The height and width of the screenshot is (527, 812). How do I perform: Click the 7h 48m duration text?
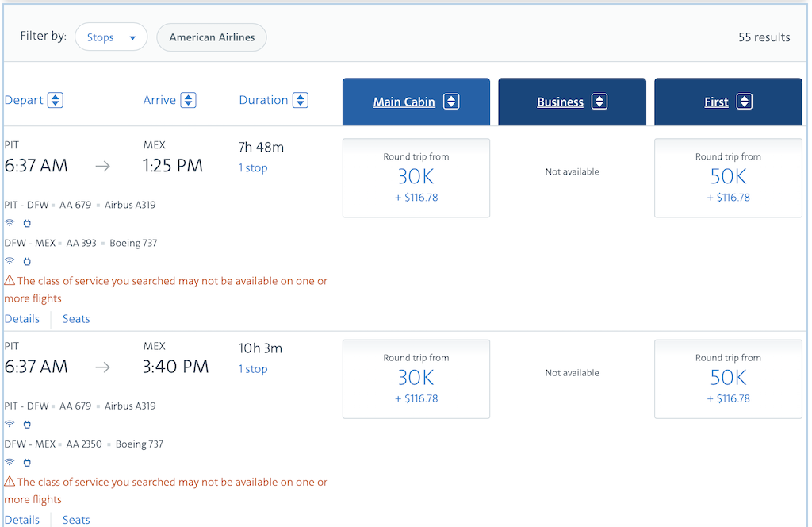[x=261, y=147]
